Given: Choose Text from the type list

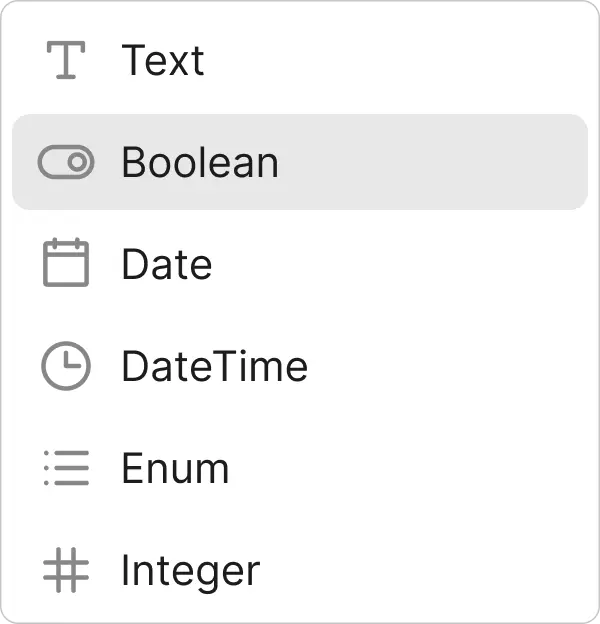Looking at the screenshot, I should tap(300, 60).
